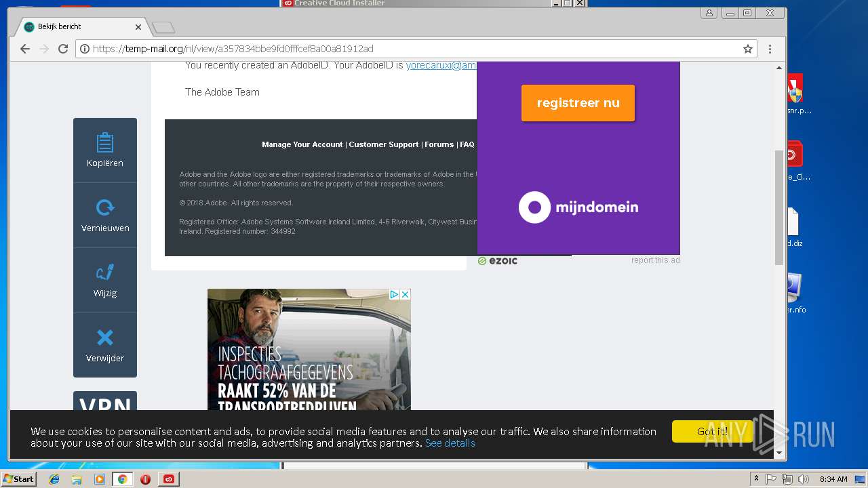This screenshot has height=488, width=868.
Task: Open the media player taskbar icon
Action: pos(100,479)
